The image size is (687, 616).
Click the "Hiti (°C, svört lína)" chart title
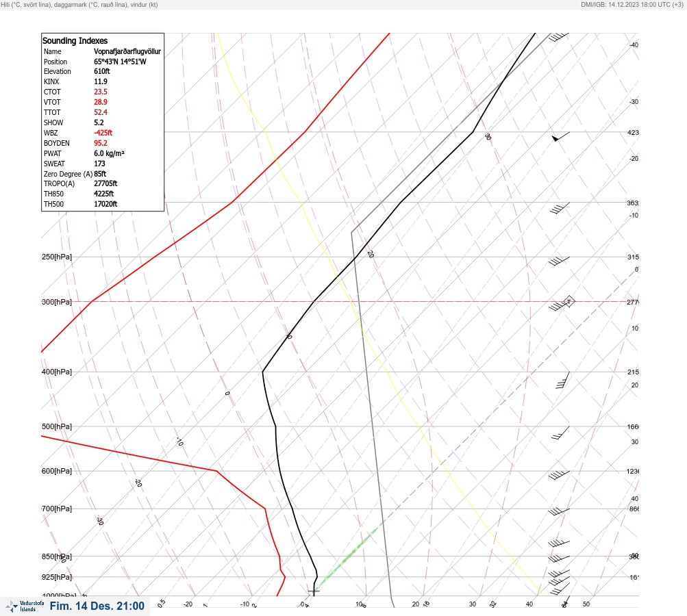click(x=79, y=4)
